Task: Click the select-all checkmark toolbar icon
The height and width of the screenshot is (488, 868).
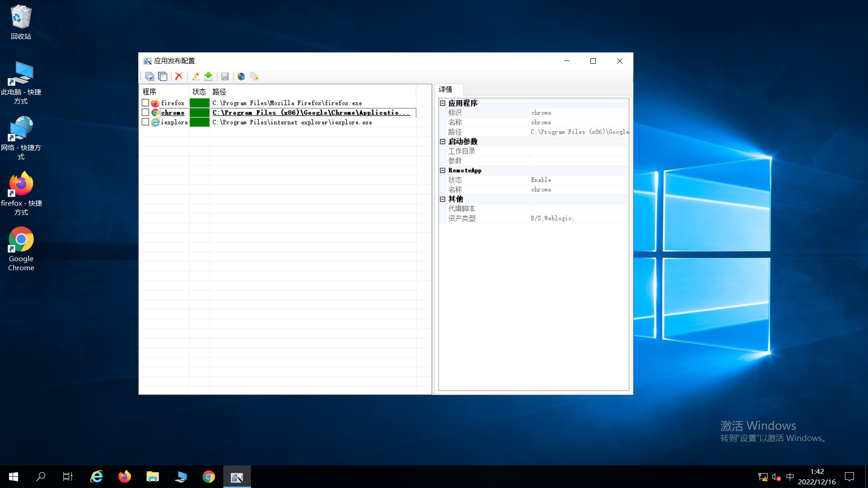Action: click(x=150, y=76)
